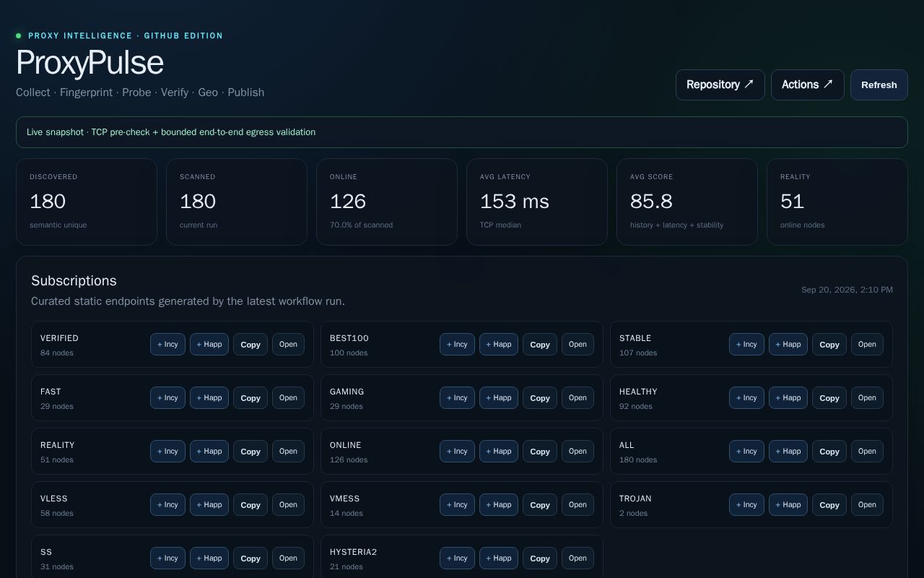The height and width of the screenshot is (578, 924).
Task: Add VERIFIED subscription to Incy
Action: [167, 345]
